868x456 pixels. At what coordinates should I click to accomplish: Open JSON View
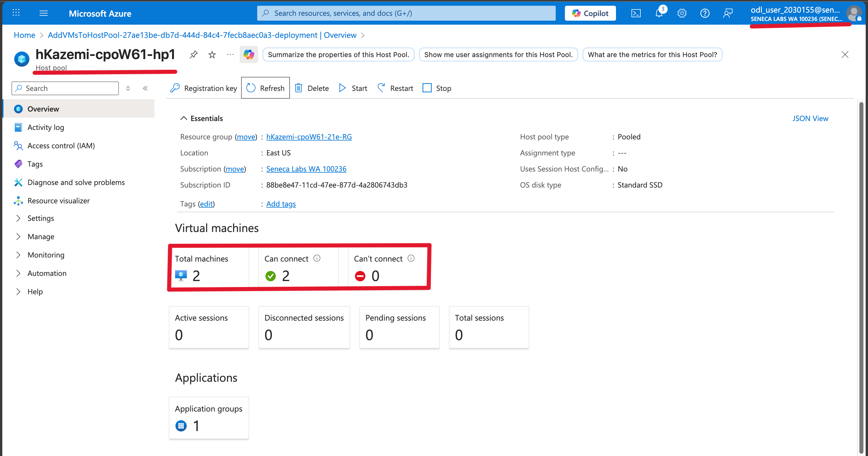tap(810, 118)
